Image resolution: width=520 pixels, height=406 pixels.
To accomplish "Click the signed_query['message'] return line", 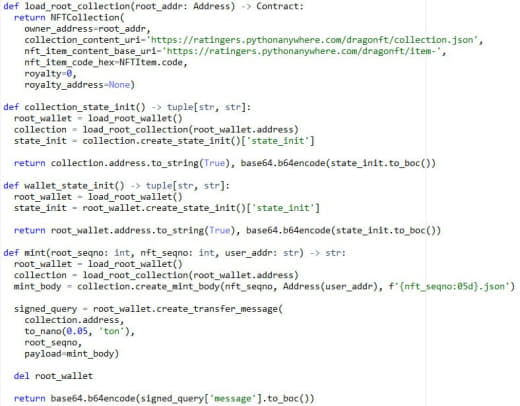I will click(164, 399).
